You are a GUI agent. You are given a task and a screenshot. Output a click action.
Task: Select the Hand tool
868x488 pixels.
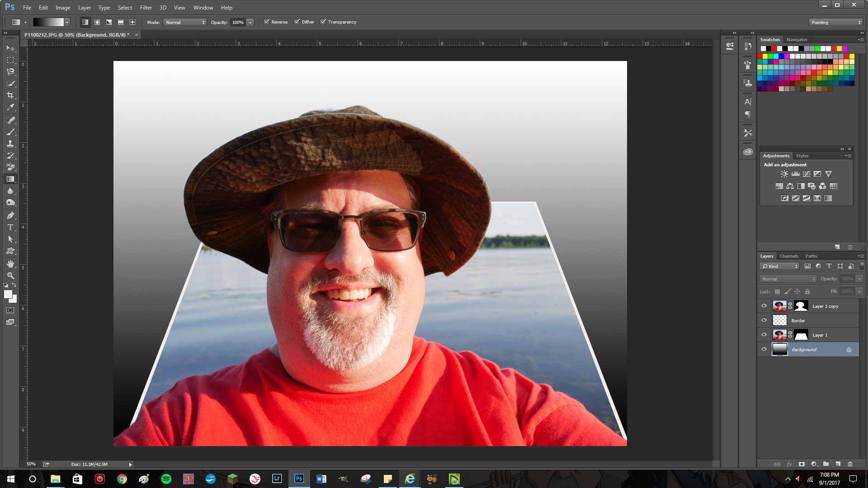(10, 264)
